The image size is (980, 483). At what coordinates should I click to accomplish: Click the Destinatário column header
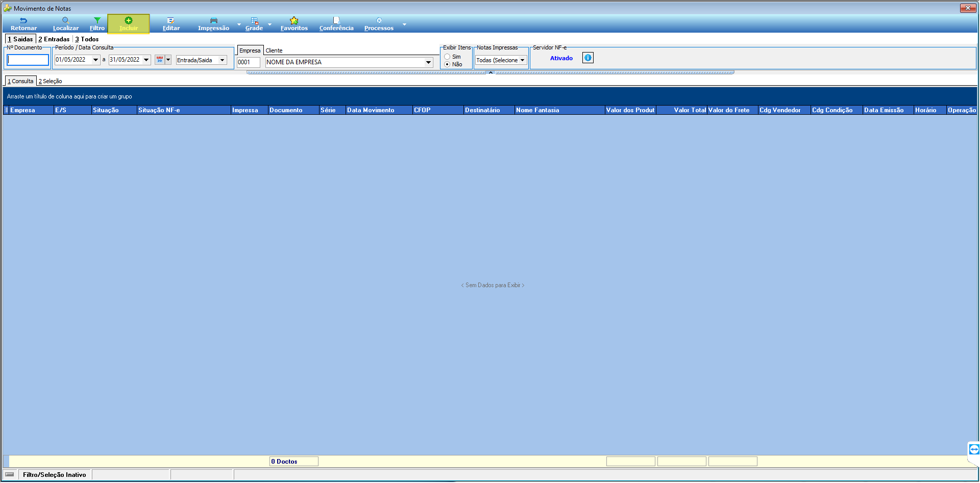(x=489, y=110)
